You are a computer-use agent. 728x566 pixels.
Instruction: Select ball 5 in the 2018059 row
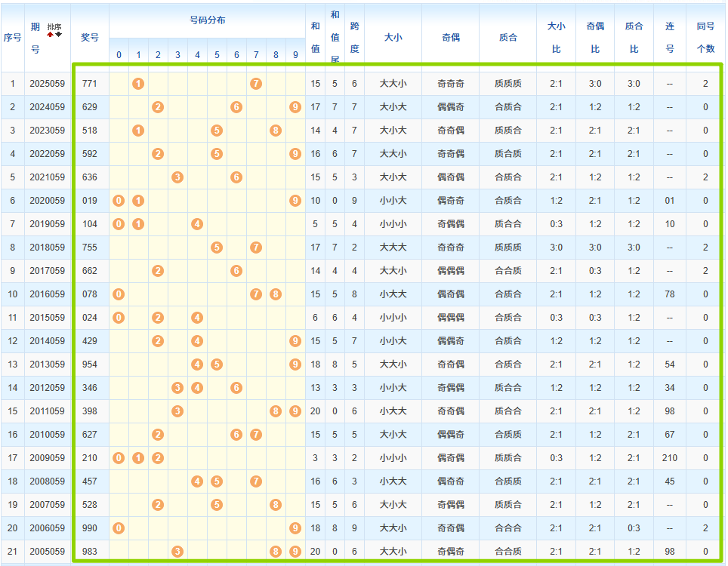(x=217, y=248)
